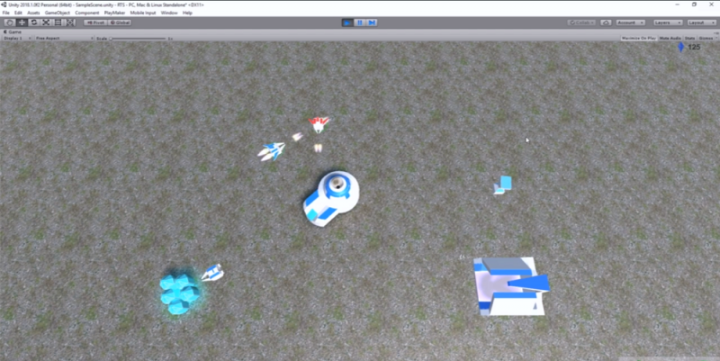Open the Free Aspect dropdown
The height and width of the screenshot is (361, 720).
(x=64, y=39)
